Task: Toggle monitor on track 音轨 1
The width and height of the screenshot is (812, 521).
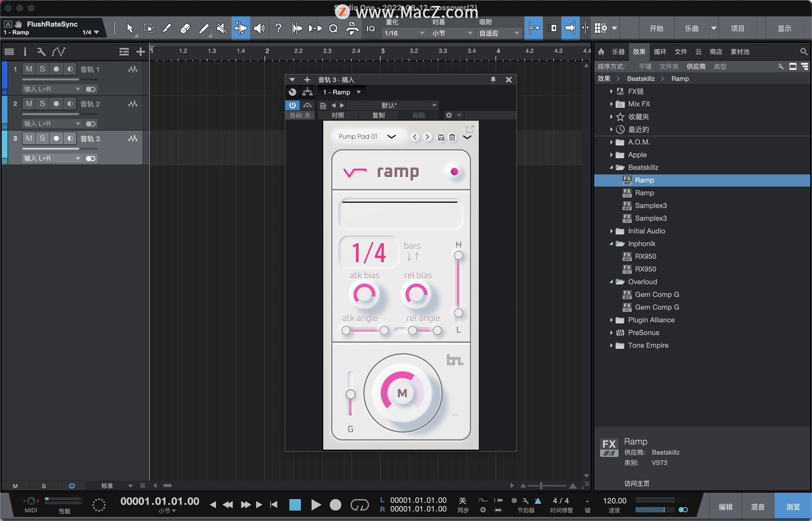Action: 70,69
